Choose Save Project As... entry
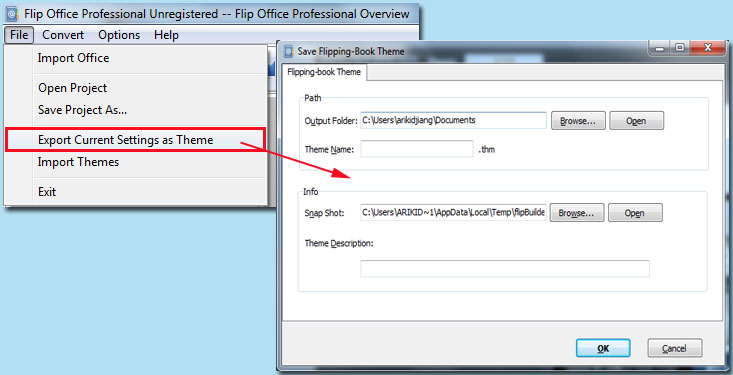Viewport: 733px width, 375px height. click(x=136, y=110)
